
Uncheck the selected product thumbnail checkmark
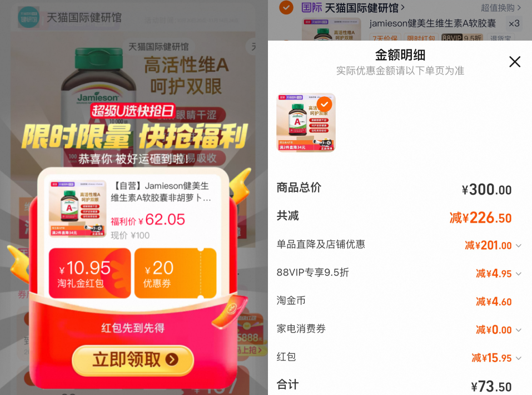coord(324,104)
